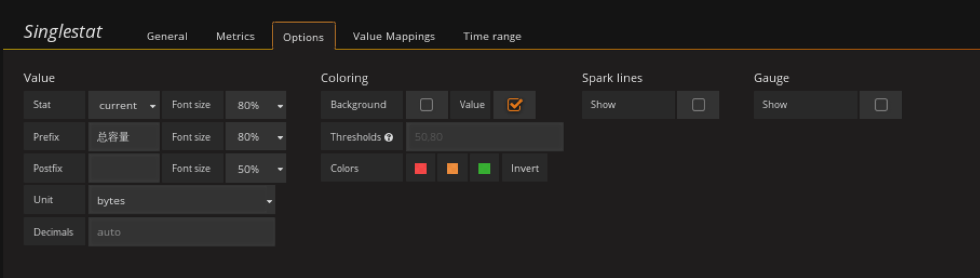The width and height of the screenshot is (980, 278).
Task: Click the Thresholds help question-mark icon
Action: 389,137
